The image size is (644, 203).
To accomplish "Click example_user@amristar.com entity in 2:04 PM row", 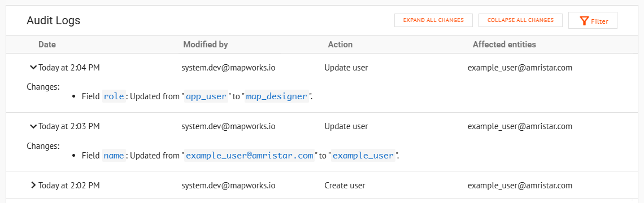I will 520,68.
